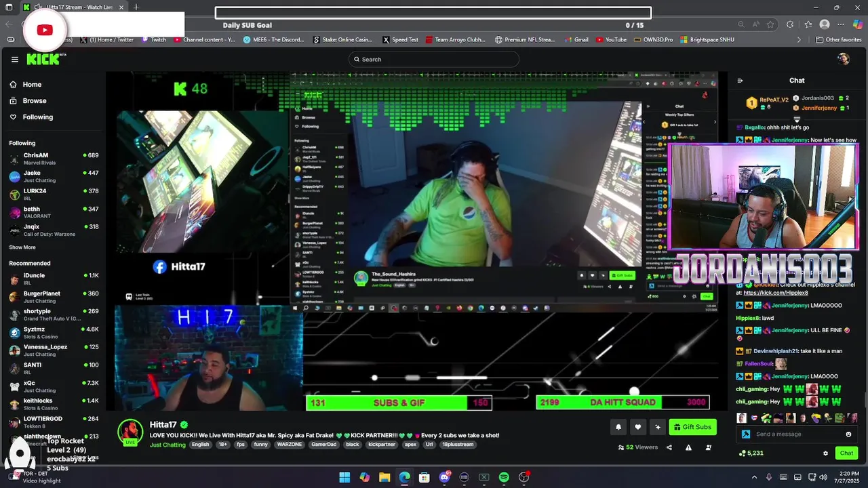Click the 52 Viewers count
This screenshot has width=868, height=488.
(x=637, y=447)
